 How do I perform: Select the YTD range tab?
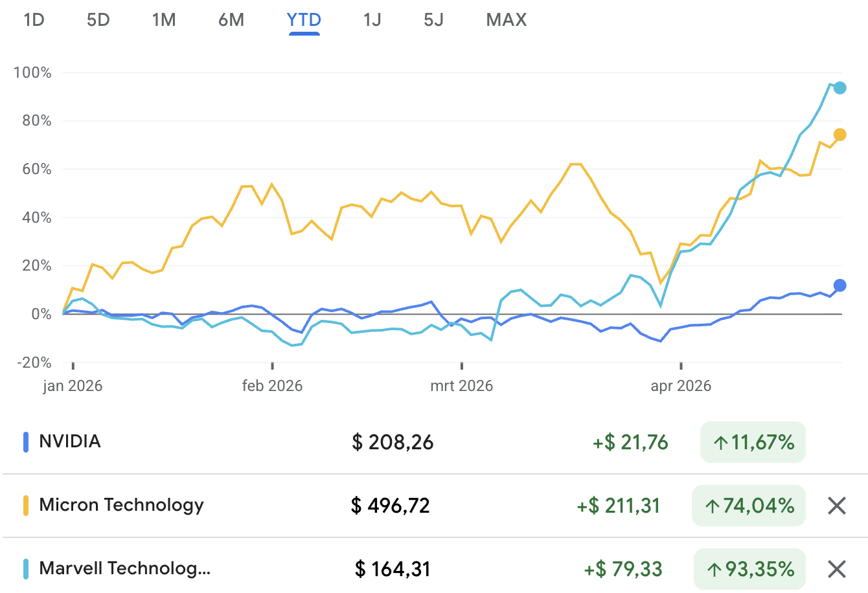[x=304, y=20]
